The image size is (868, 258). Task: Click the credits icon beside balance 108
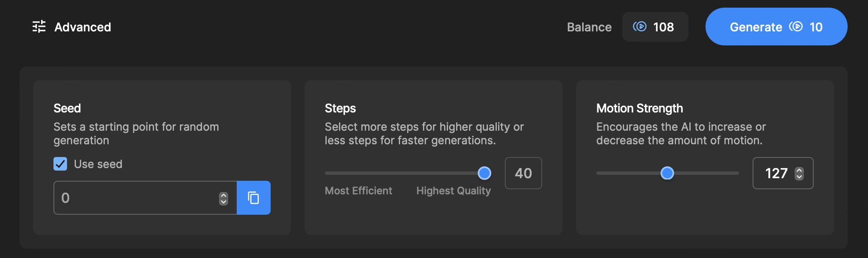coord(640,27)
